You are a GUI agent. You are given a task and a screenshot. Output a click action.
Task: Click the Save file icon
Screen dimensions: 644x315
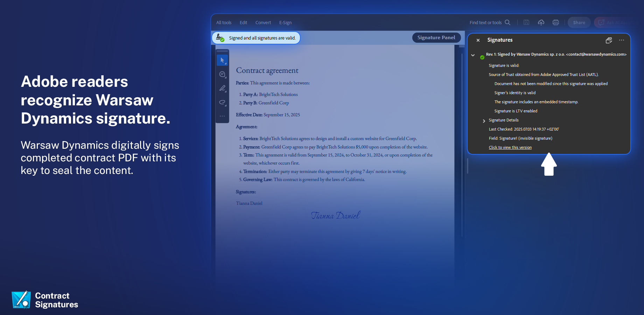(526, 22)
